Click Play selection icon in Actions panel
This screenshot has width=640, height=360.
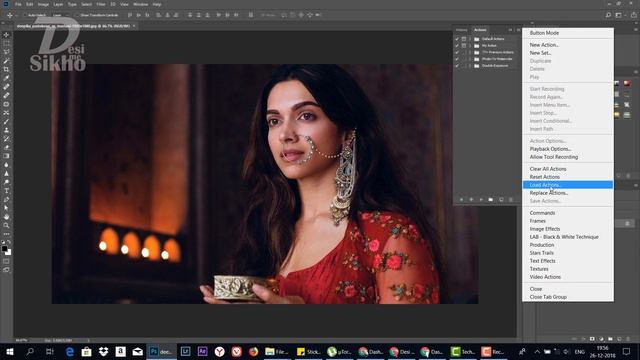pos(481,200)
